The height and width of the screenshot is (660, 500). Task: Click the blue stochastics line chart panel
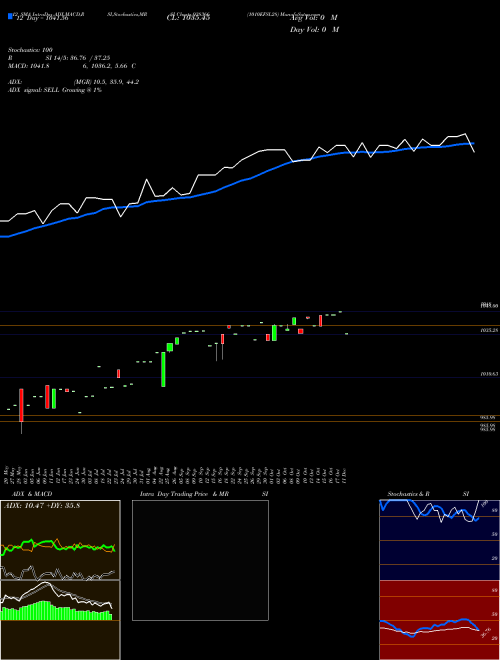point(439,540)
